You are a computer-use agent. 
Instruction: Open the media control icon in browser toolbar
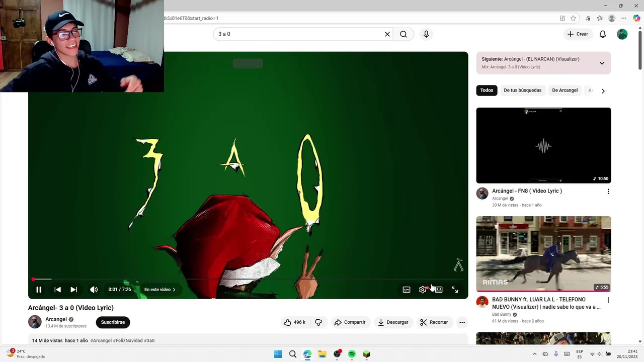588,18
